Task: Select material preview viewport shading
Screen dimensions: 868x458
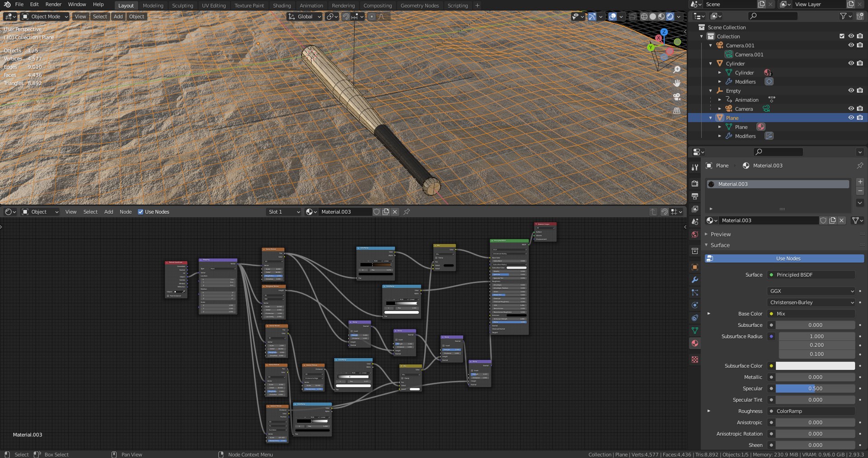Action: pos(661,16)
